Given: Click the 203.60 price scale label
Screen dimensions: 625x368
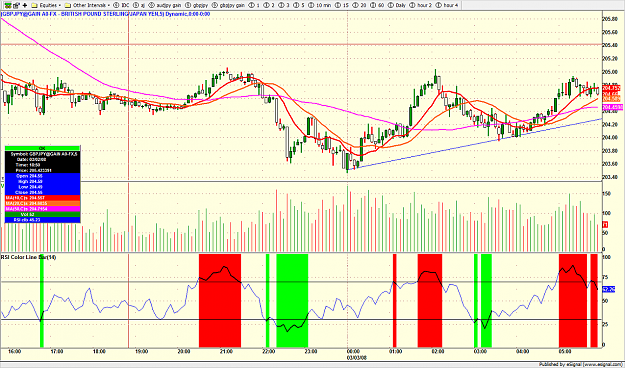Looking at the screenshot, I should click(610, 164).
